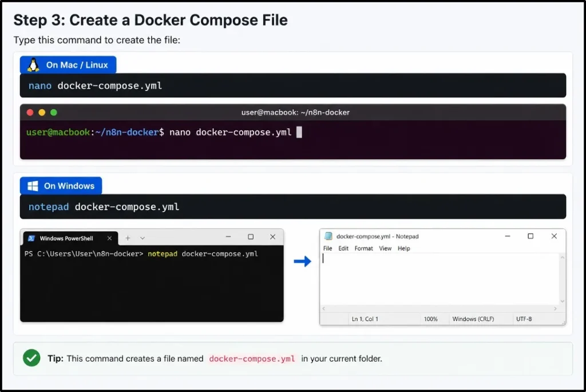Click Notepad horizontal scroll right arrow
Viewport: 586px width, 392px height.
(555, 308)
